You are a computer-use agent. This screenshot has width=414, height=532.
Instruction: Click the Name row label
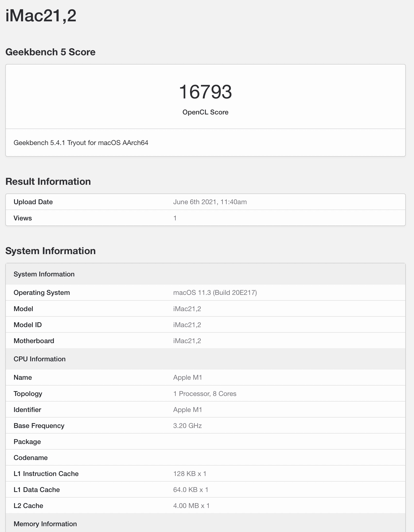pyautogui.click(x=23, y=378)
